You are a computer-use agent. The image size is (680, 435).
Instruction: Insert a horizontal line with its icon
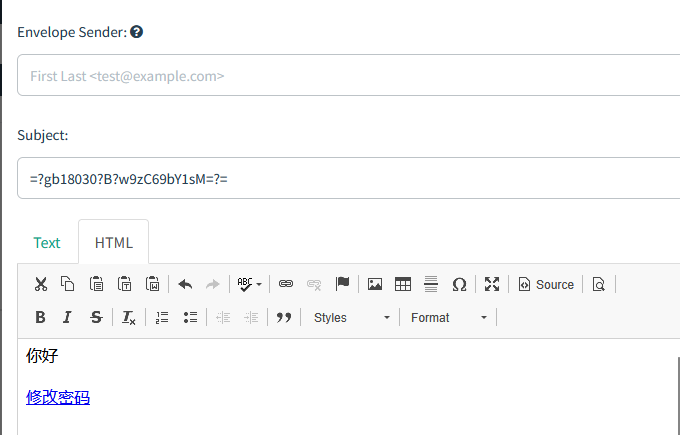(431, 285)
